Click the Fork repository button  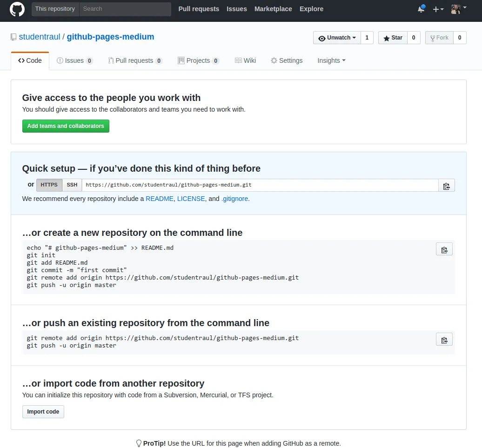(x=439, y=38)
